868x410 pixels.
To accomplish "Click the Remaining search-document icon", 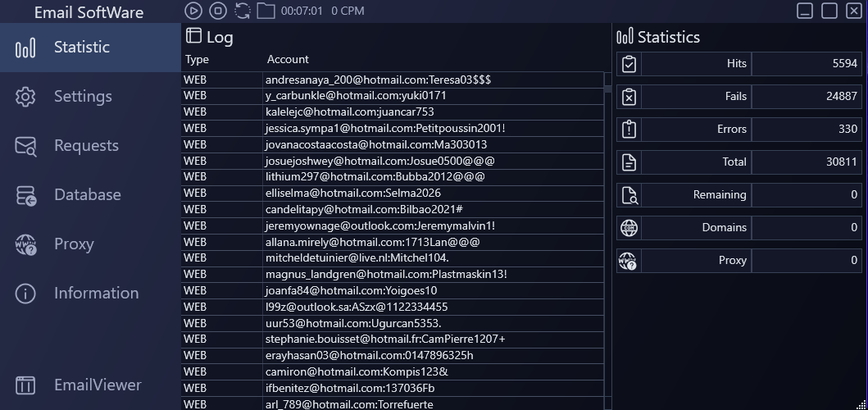I will 629,195.
